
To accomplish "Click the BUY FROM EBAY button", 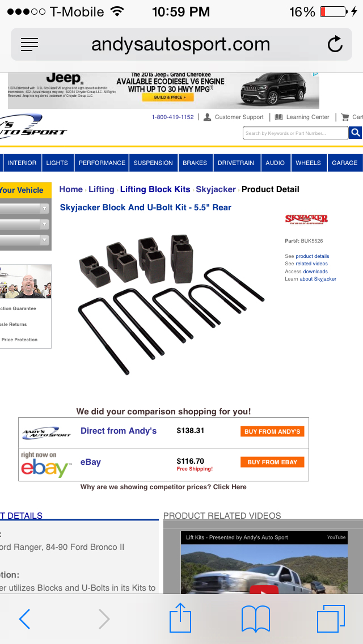I will (272, 462).
